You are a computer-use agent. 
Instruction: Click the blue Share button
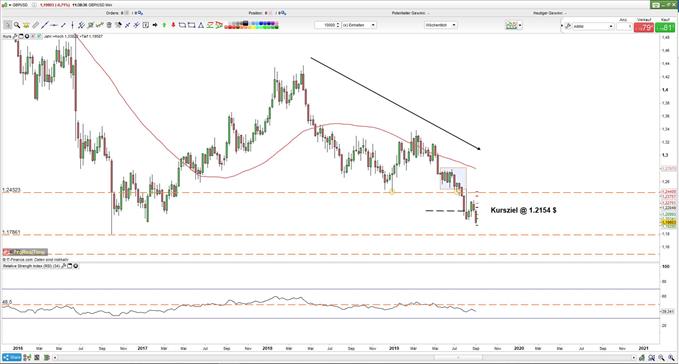12,358
